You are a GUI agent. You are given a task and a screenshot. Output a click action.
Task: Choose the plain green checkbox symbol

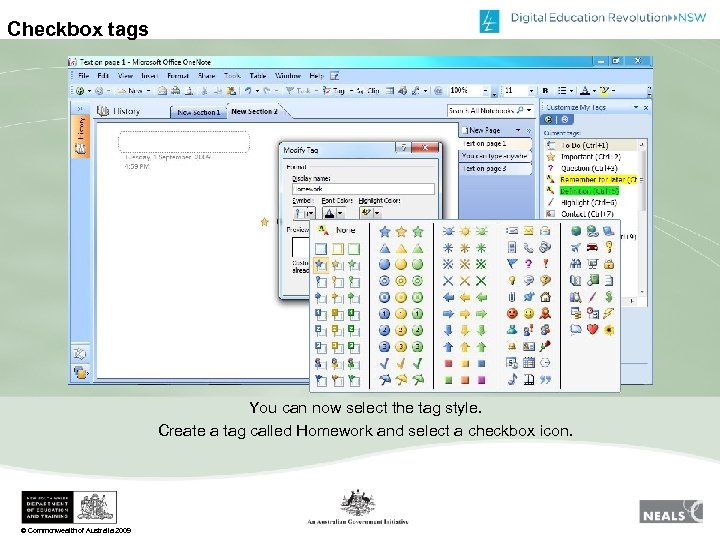[x=354, y=249]
